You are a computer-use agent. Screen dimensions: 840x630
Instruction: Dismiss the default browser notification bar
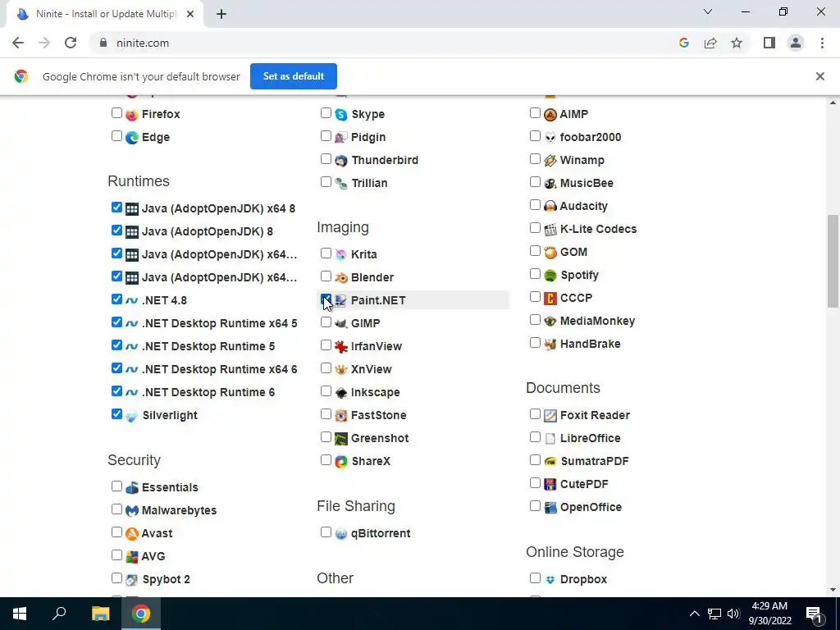point(820,76)
